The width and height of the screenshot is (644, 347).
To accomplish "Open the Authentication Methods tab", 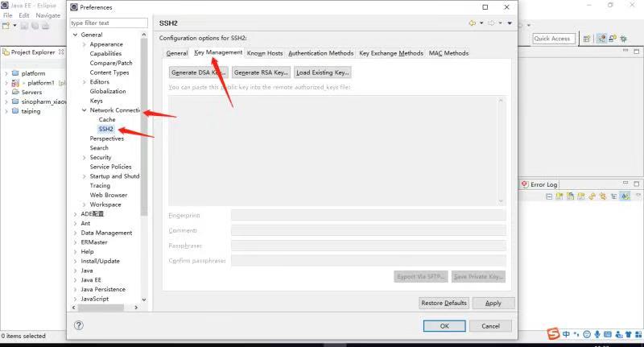I will (x=320, y=53).
